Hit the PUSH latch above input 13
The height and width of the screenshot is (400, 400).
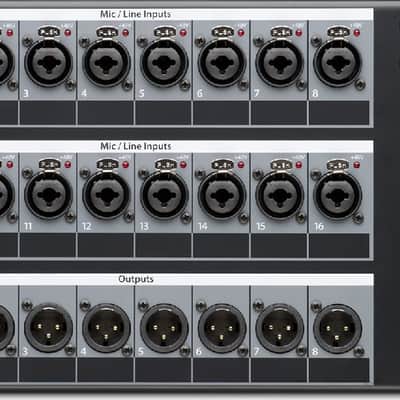pyautogui.click(x=165, y=164)
